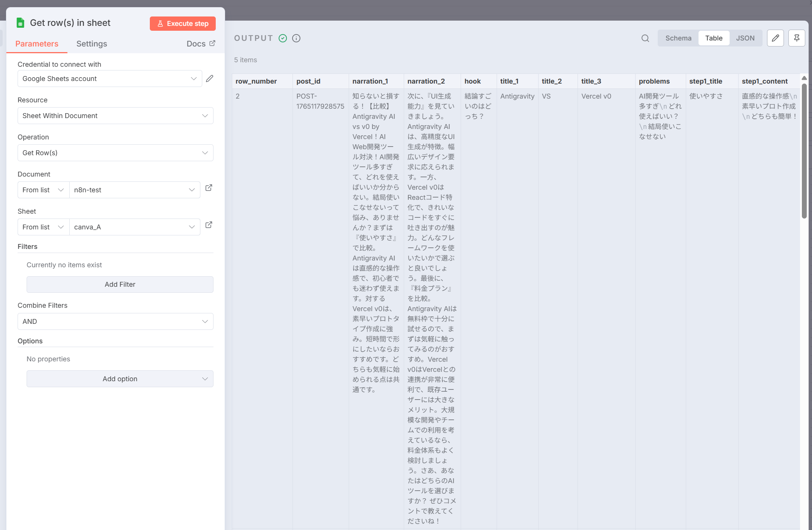
Task: Open the Settings tab
Action: point(92,44)
